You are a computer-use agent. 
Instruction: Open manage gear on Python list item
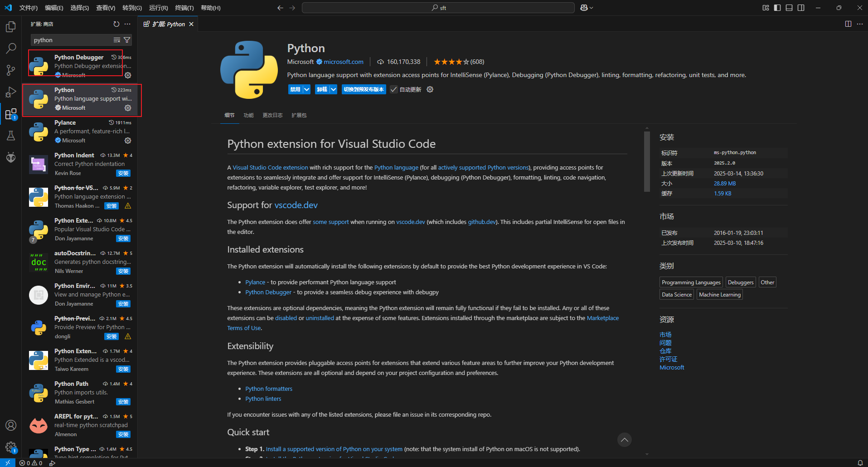128,108
